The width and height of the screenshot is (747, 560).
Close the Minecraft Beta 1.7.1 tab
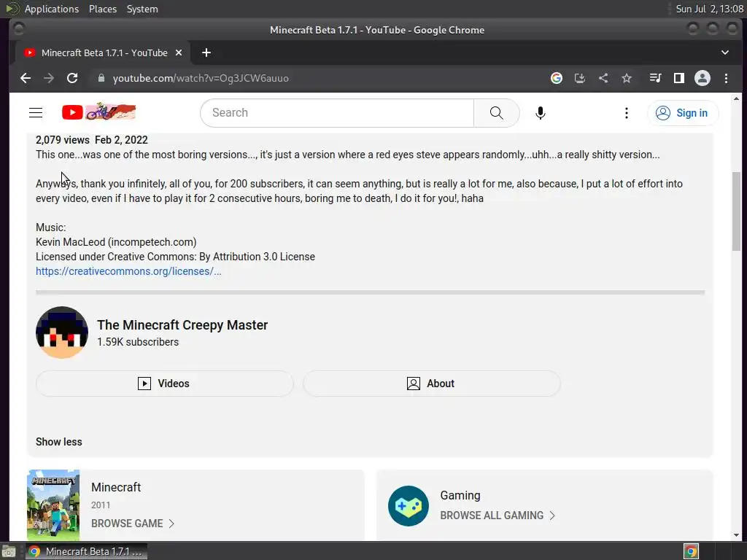coord(179,52)
